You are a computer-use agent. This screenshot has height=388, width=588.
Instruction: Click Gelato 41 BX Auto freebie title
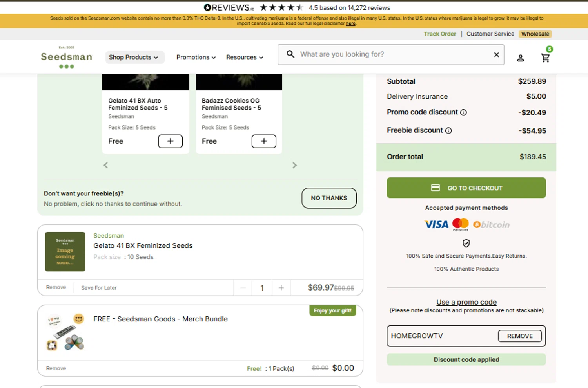(138, 104)
